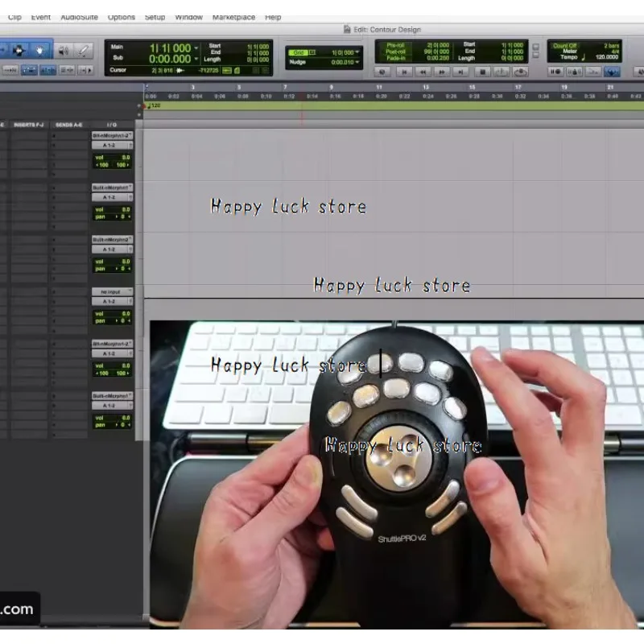The width and height of the screenshot is (644, 644).
Task: Click the Pre-roll value 2|0|000
Action: [438, 45]
